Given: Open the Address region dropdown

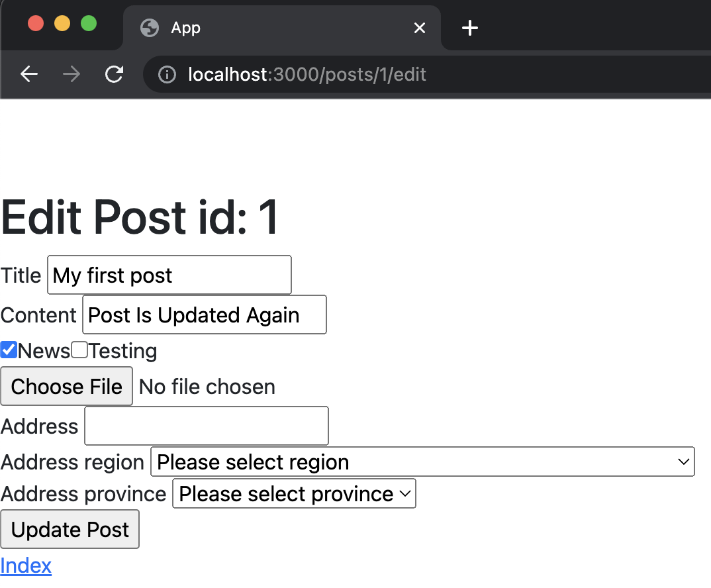Looking at the screenshot, I should [x=422, y=462].
